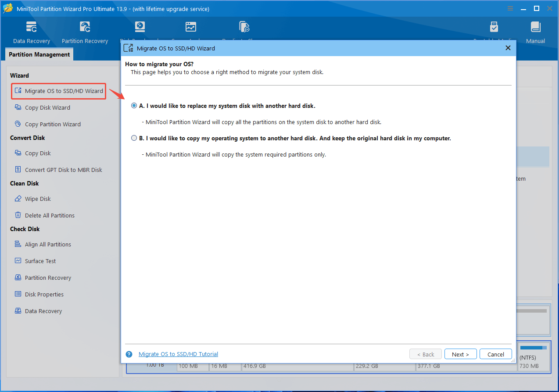Click the Convert GPT Disk to MBR icon

pos(18,170)
